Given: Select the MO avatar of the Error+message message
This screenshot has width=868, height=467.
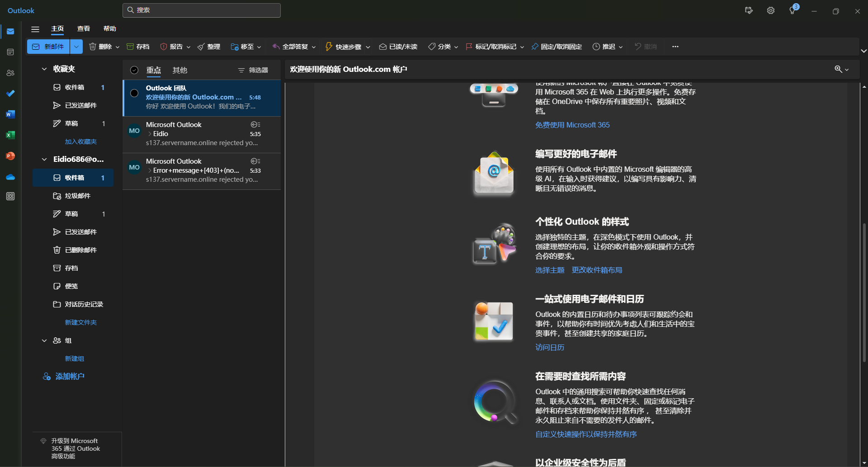Looking at the screenshot, I should 134,167.
